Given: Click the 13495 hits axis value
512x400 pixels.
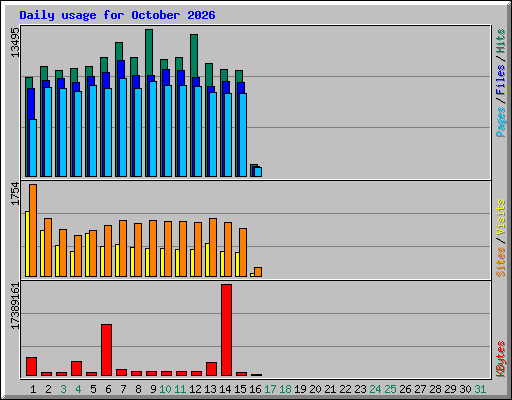Looking at the screenshot, I should [15, 42].
